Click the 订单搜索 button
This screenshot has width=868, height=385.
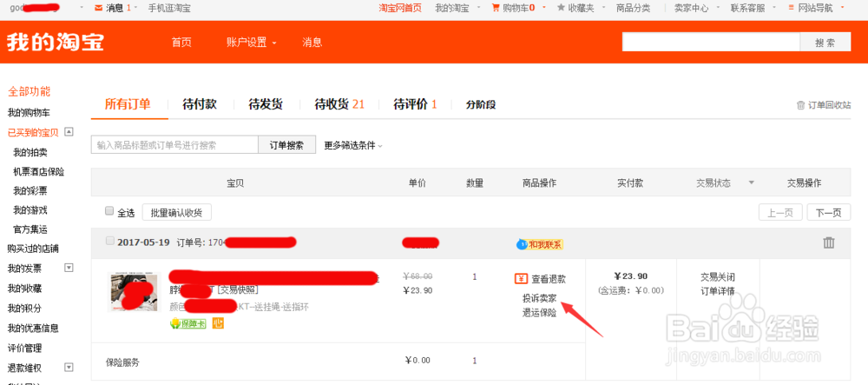point(286,145)
